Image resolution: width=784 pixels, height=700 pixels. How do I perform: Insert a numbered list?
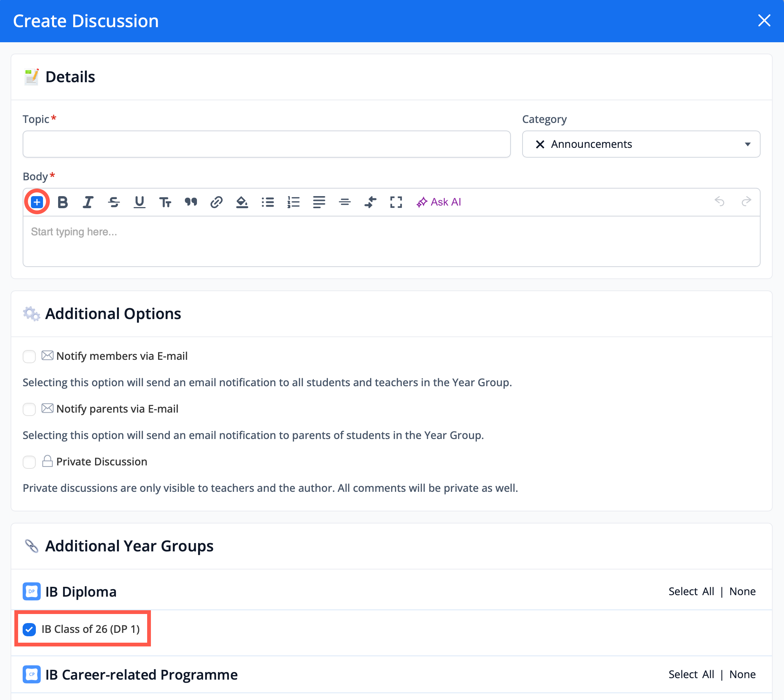(x=294, y=202)
